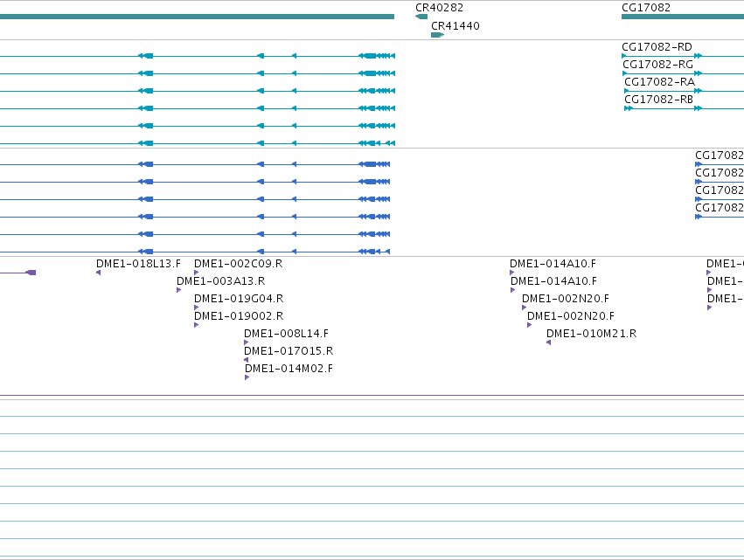Click the DME1-002C09.R label
This screenshot has width=744, height=560.
pyautogui.click(x=238, y=264)
